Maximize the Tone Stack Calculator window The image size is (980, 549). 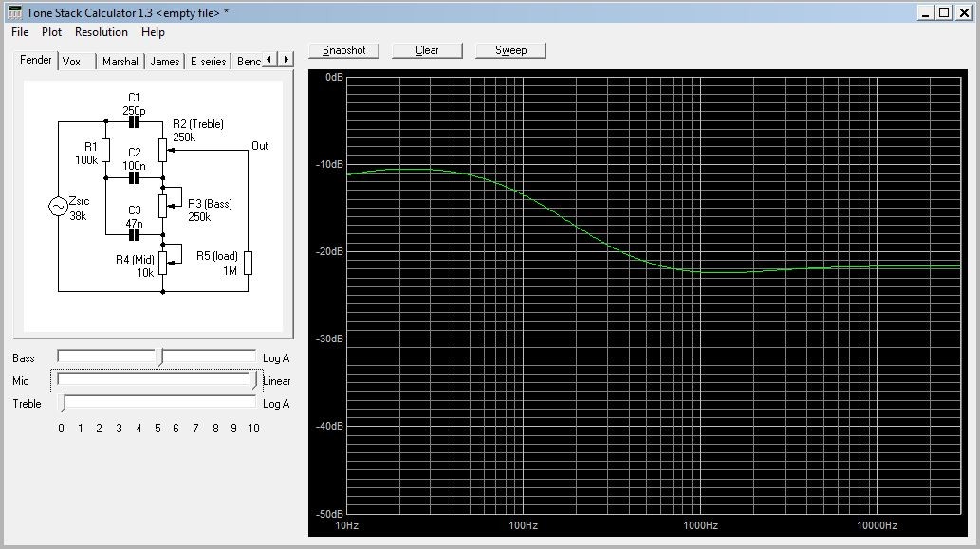tap(944, 12)
